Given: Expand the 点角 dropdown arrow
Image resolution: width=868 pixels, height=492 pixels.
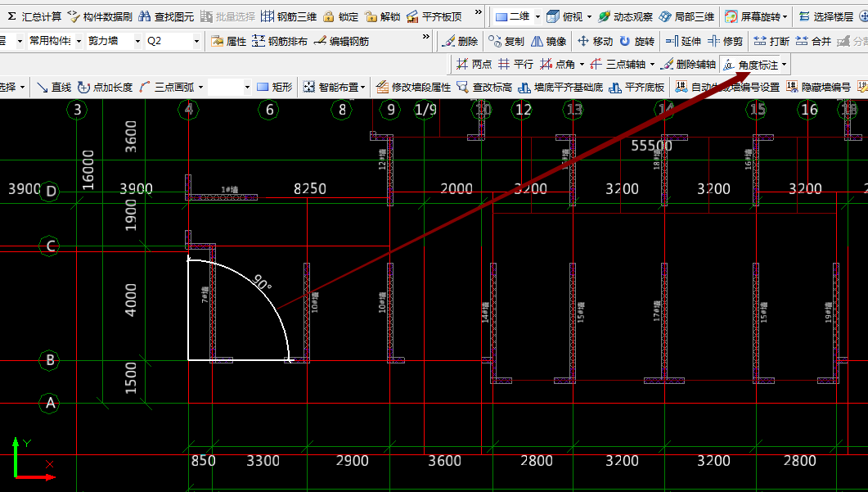Looking at the screenshot, I should [x=581, y=65].
